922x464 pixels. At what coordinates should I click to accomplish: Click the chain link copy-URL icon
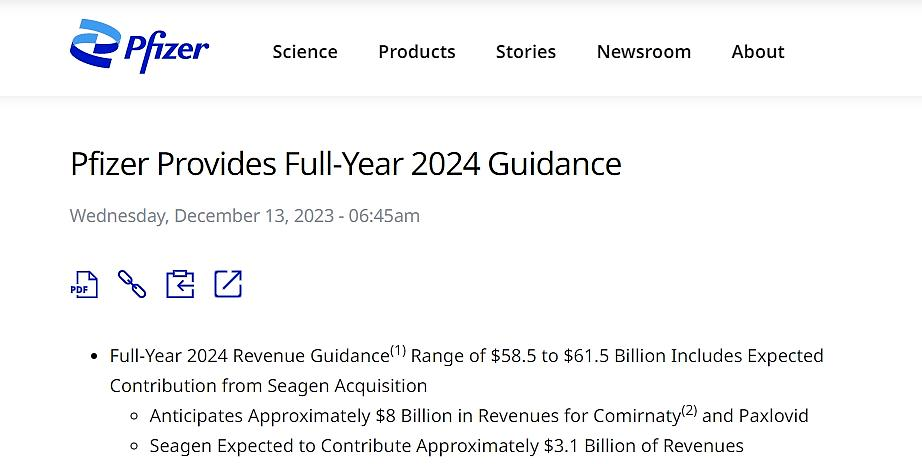coord(132,284)
